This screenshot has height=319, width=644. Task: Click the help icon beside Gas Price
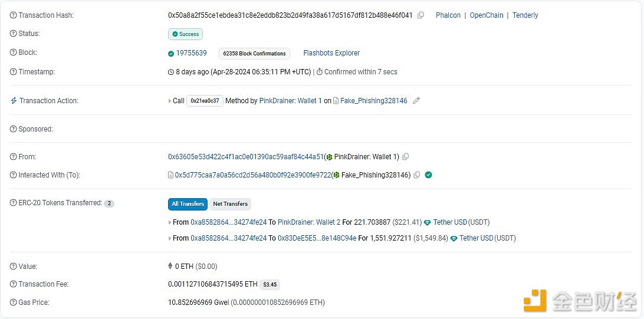[x=14, y=302]
